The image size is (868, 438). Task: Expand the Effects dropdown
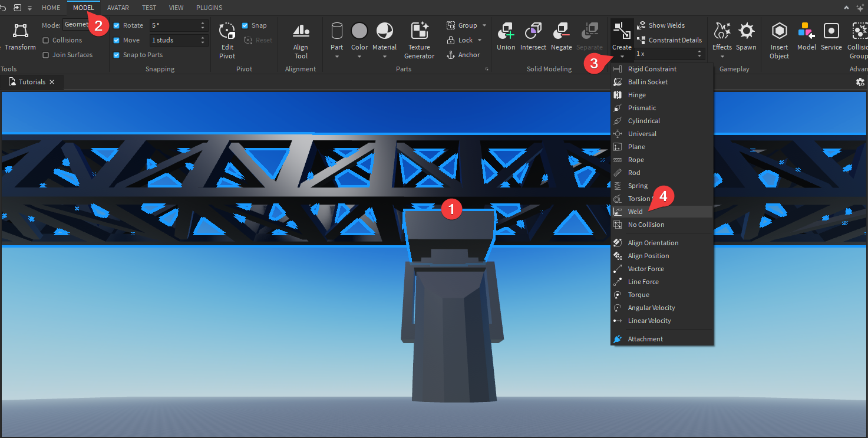click(722, 57)
